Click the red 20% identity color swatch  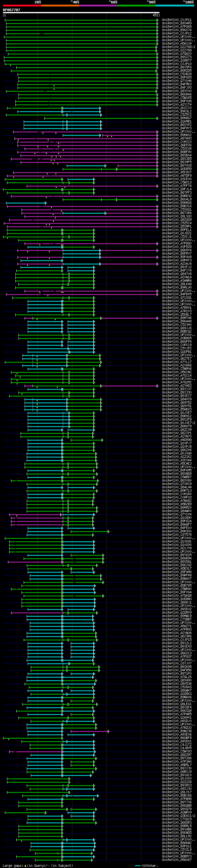[x=22, y=6]
